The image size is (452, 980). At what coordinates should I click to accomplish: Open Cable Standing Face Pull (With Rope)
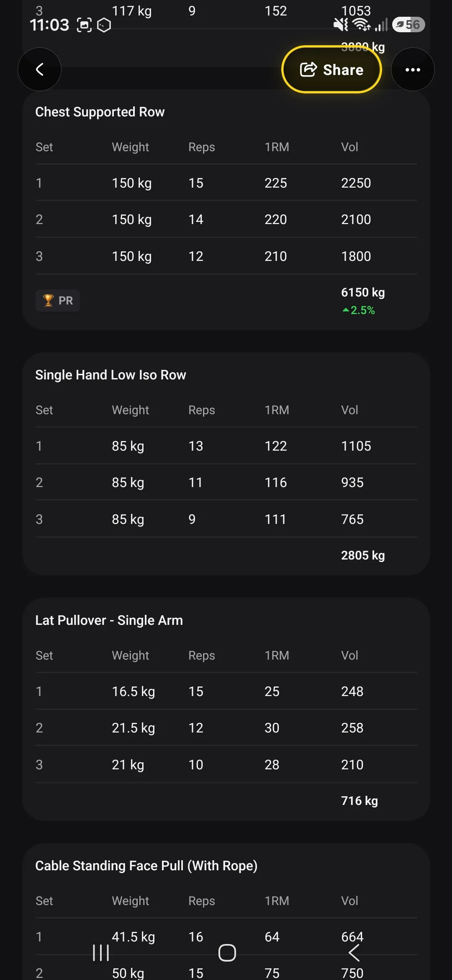click(x=146, y=866)
